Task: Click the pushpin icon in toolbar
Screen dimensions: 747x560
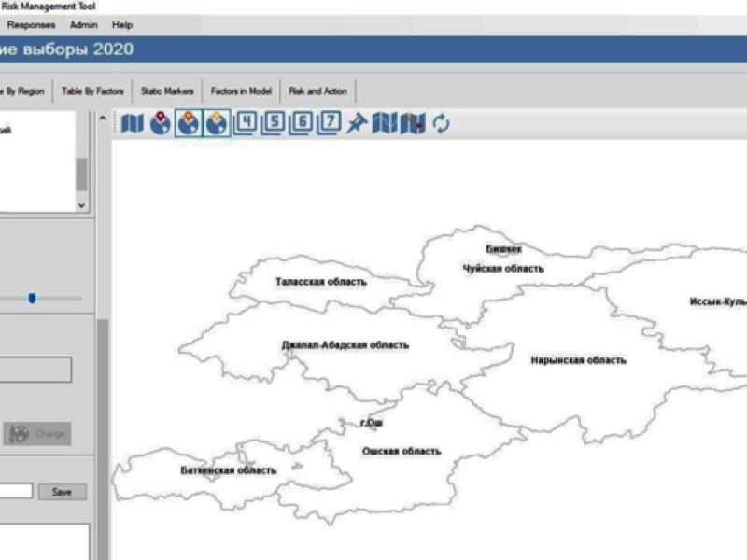Action: (x=357, y=123)
